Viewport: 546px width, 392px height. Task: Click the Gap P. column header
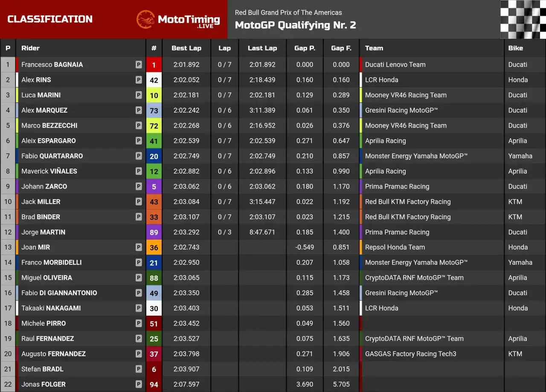coord(305,48)
